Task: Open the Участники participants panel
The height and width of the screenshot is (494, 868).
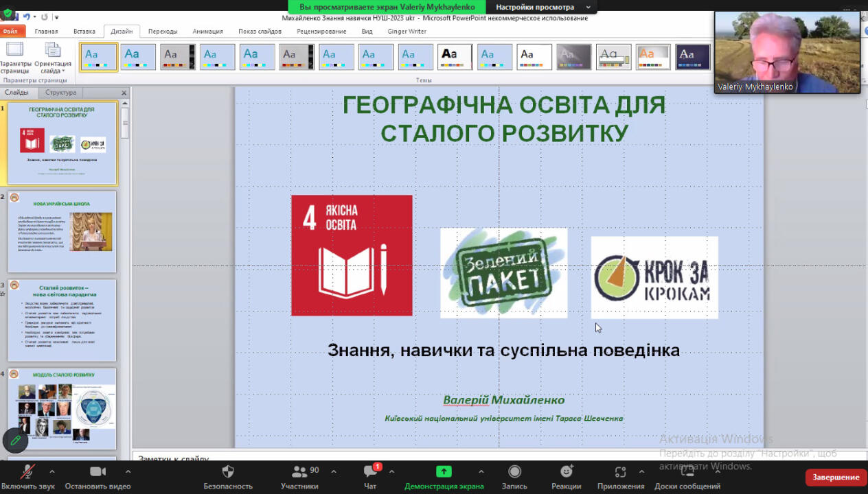Action: tap(299, 471)
